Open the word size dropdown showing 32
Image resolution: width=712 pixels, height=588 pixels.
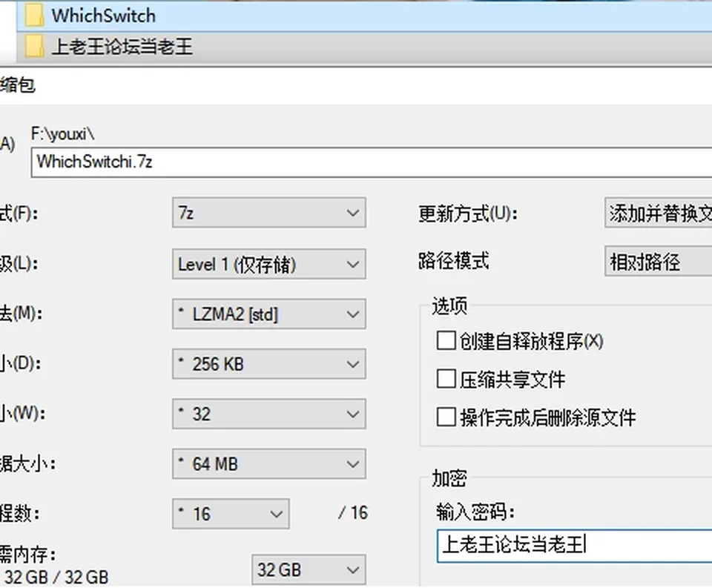[268, 414]
